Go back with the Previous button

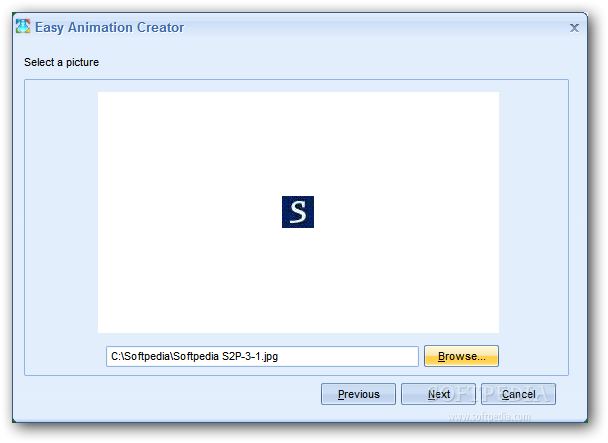[358, 394]
